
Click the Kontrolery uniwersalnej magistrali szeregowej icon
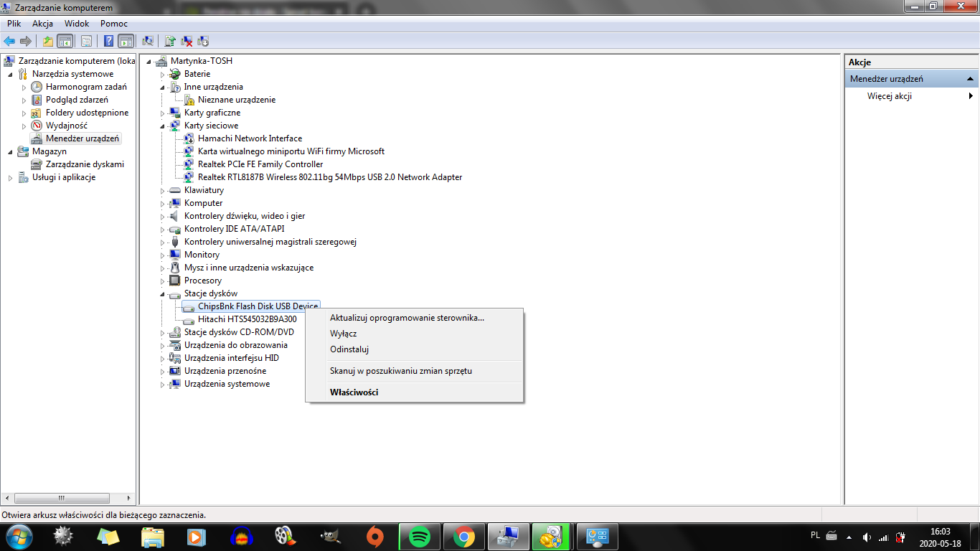(174, 242)
